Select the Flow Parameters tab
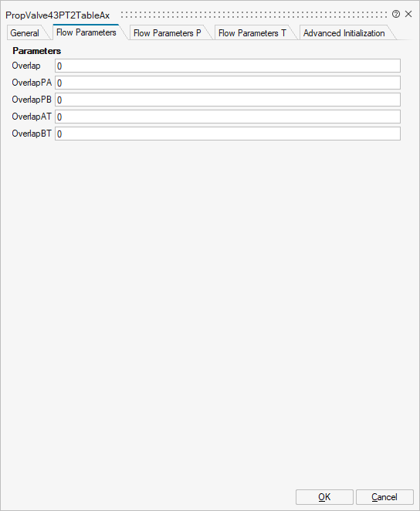The height and width of the screenshot is (511, 420). coord(86,32)
